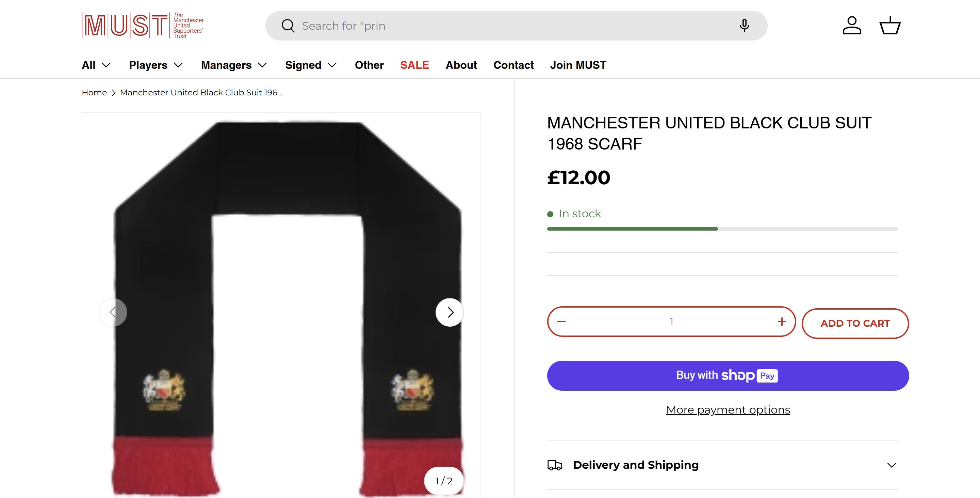This screenshot has width=980, height=498.
Task: Open More payment options link
Action: click(x=728, y=410)
